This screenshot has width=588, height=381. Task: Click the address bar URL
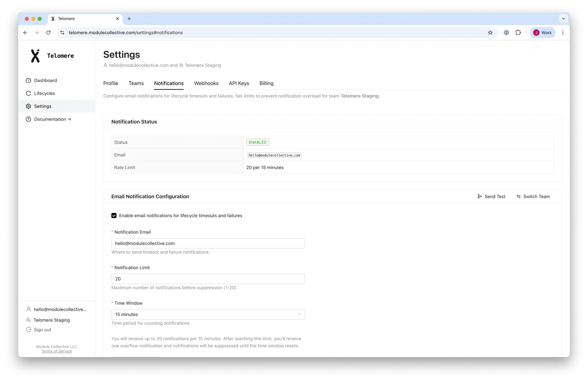point(126,33)
